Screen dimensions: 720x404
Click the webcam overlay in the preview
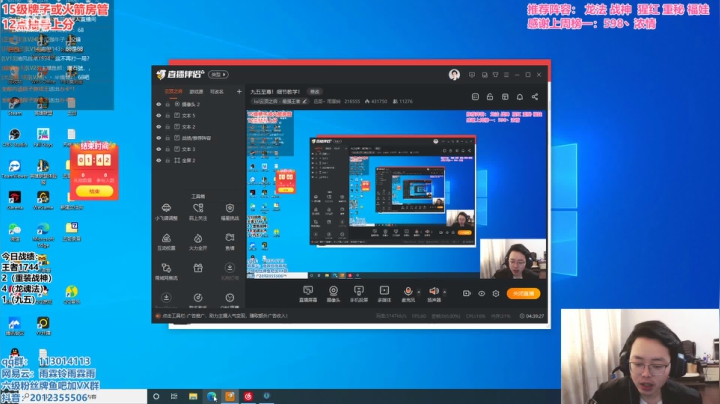coord(513,259)
